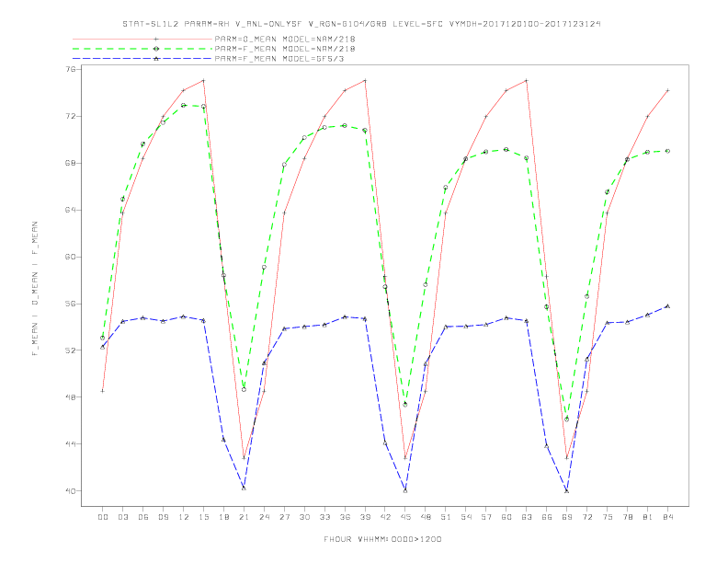
Task: Click the y-axis label F_MEAN | O_MEAN | F_MEAN
Action: pyautogui.click(x=35, y=289)
